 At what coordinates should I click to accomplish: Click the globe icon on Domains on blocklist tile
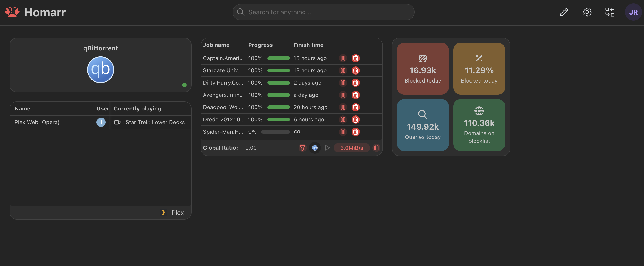[479, 111]
